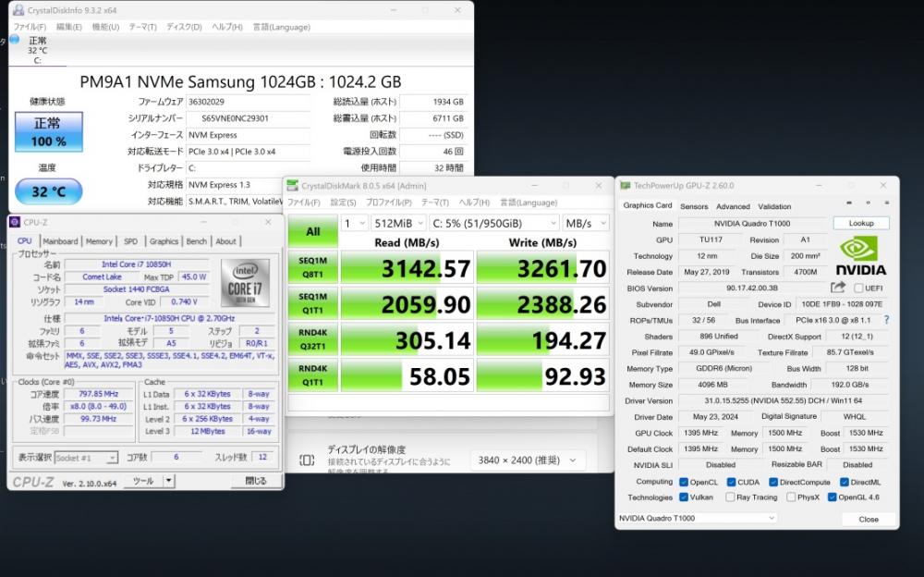Switch to the Validation tab in GPU-Z
Viewport: 924px width, 577px height.
coord(774,206)
